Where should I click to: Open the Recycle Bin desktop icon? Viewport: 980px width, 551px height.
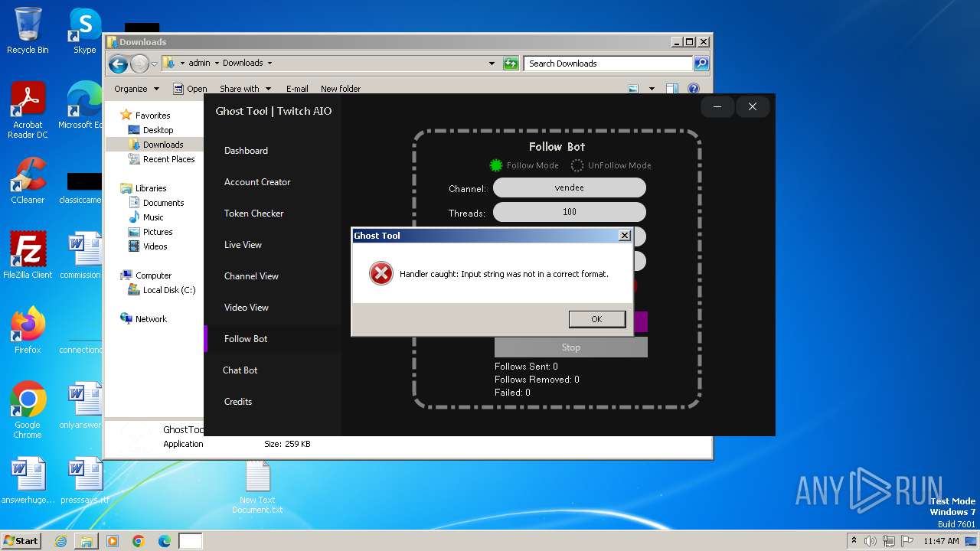coord(28,31)
